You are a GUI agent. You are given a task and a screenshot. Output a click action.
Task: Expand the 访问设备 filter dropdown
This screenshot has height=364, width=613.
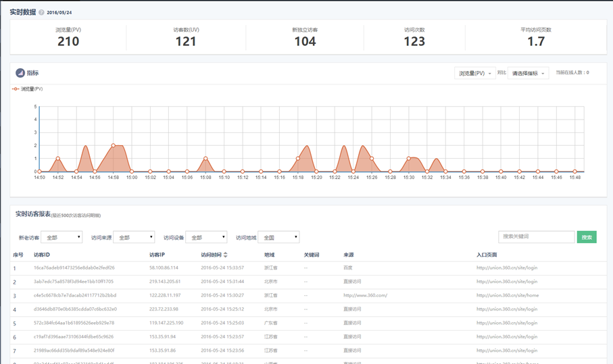(x=206, y=238)
